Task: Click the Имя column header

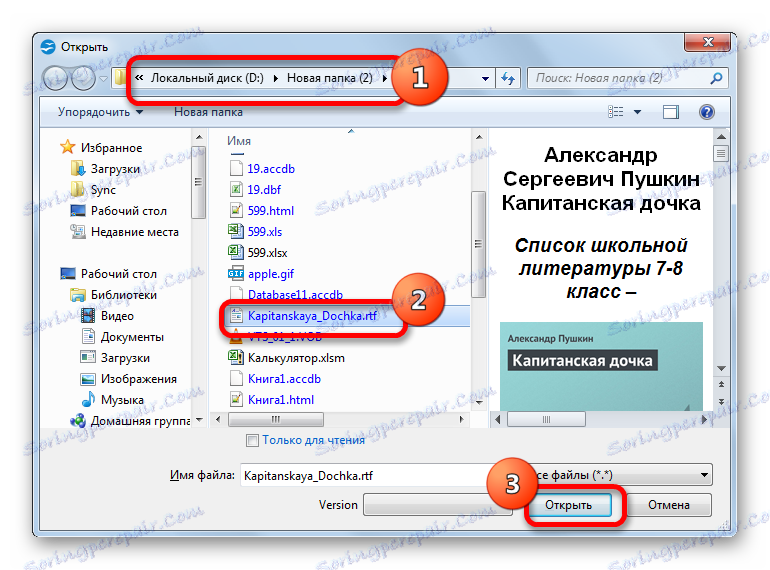Action: click(239, 141)
